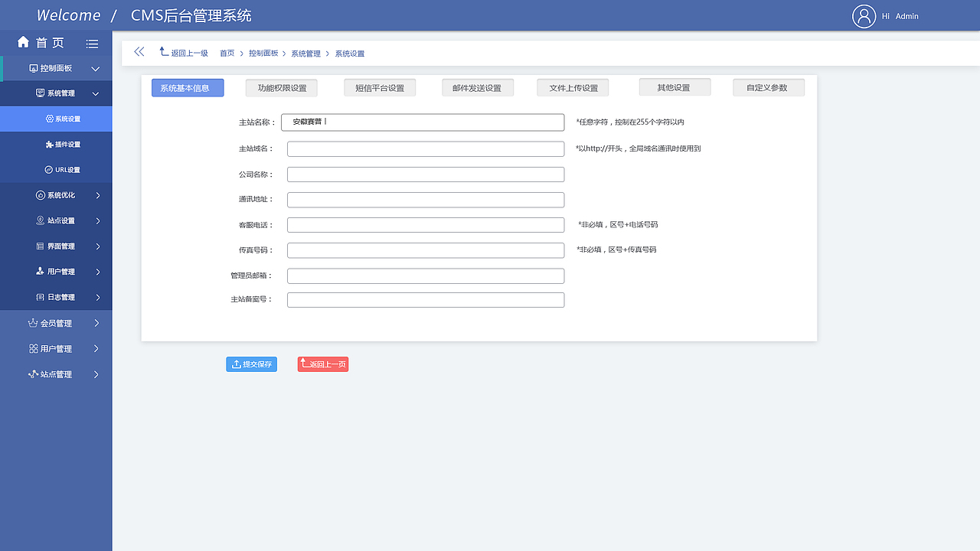Click the gear icon beside 系统设置

pos(50,119)
